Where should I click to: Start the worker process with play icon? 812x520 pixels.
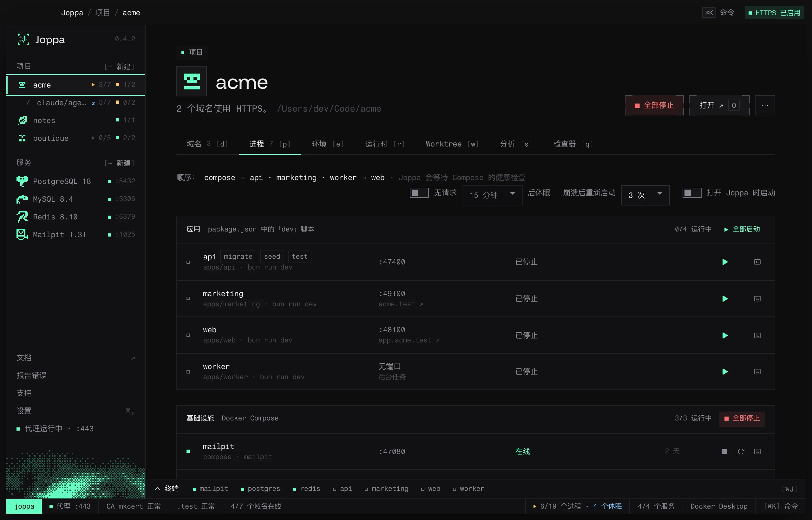click(x=725, y=372)
